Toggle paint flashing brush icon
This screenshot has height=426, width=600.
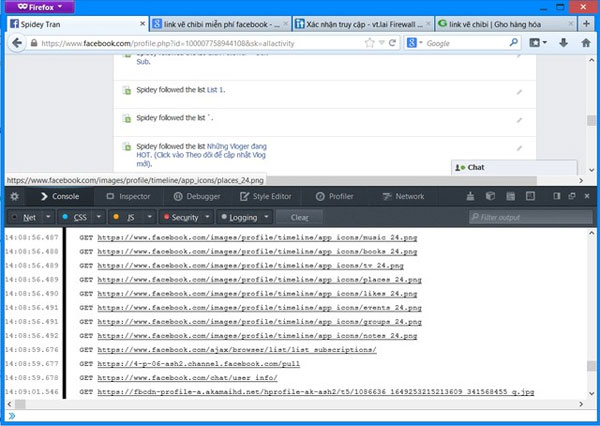click(x=470, y=196)
